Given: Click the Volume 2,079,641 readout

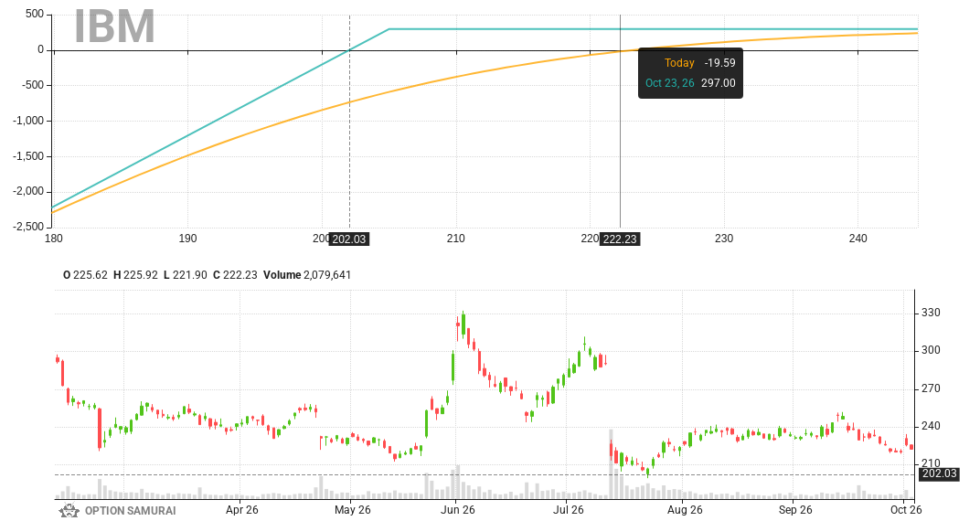Looking at the screenshot, I should [x=307, y=275].
